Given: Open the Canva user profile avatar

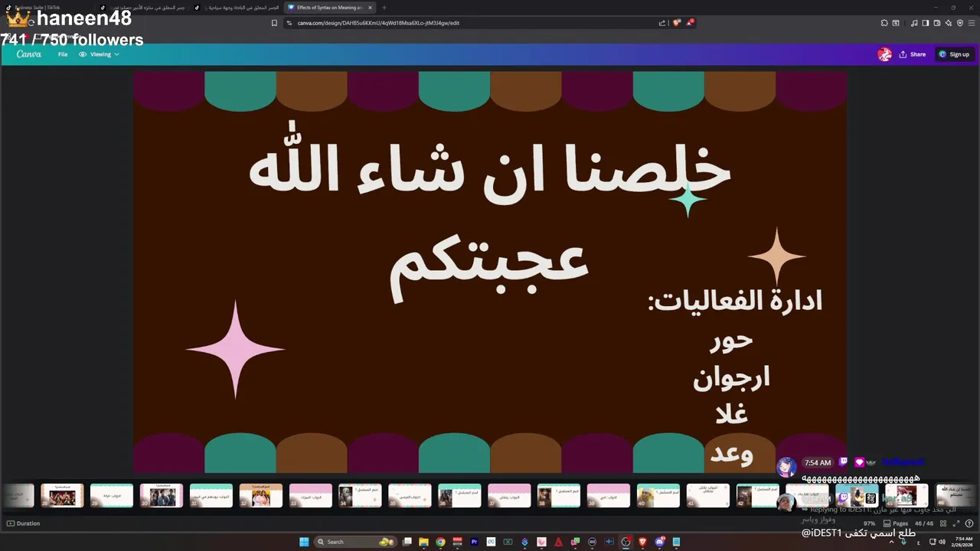Looking at the screenshot, I should tap(884, 54).
